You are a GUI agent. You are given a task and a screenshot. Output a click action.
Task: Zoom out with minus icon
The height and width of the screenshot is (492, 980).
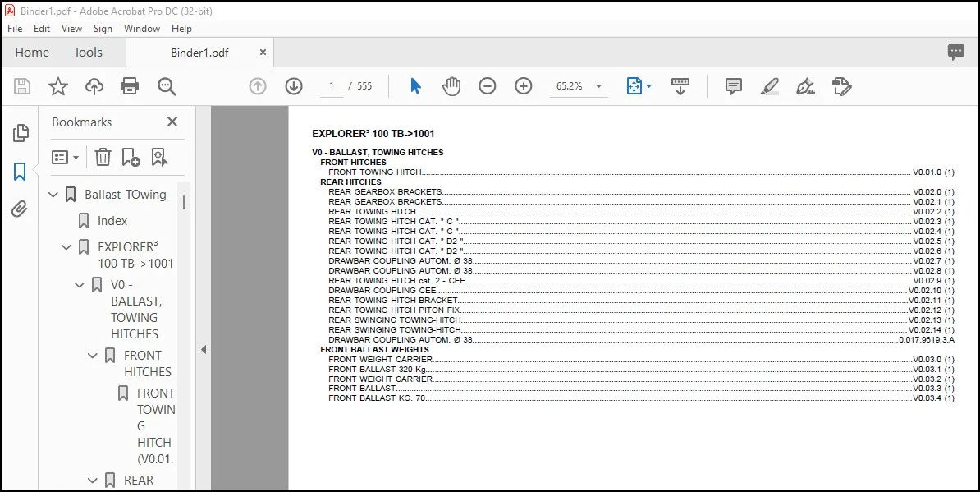(x=488, y=86)
